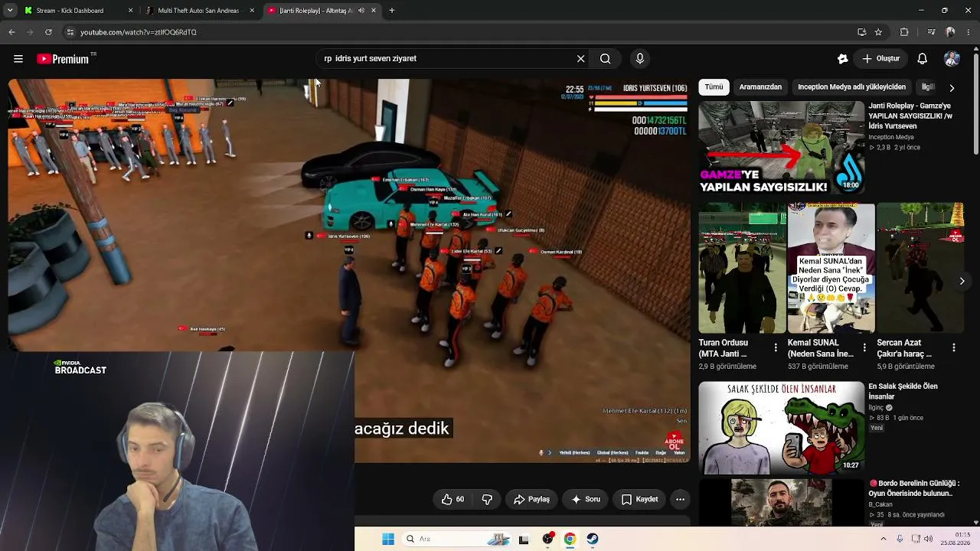Save the video with Kaydet
This screenshot has height=551, width=980.
[x=639, y=499]
